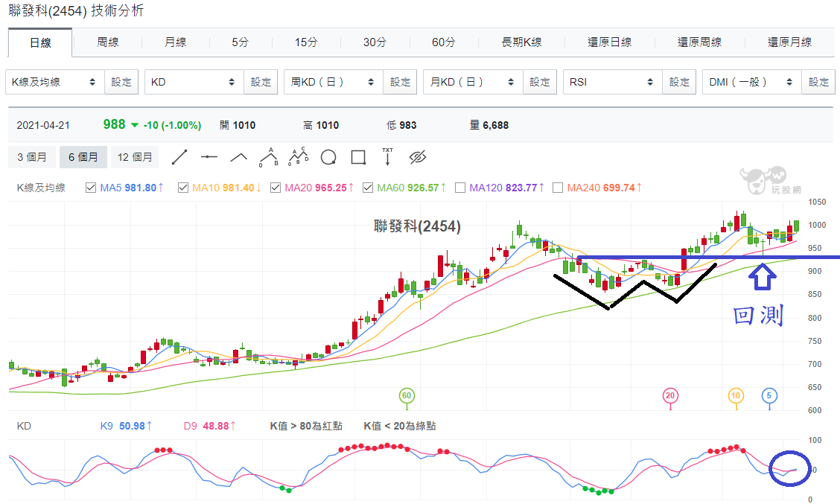Click 設定 next to RSI dropdown

tap(679, 82)
